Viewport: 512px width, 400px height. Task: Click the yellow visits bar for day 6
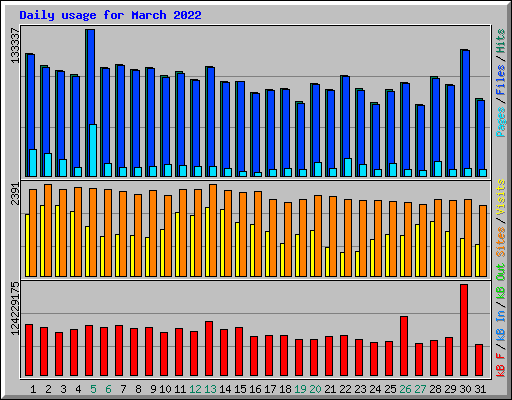[x=102, y=256]
